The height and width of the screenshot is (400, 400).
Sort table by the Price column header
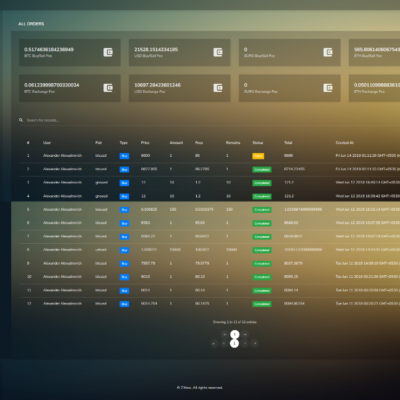pos(145,143)
